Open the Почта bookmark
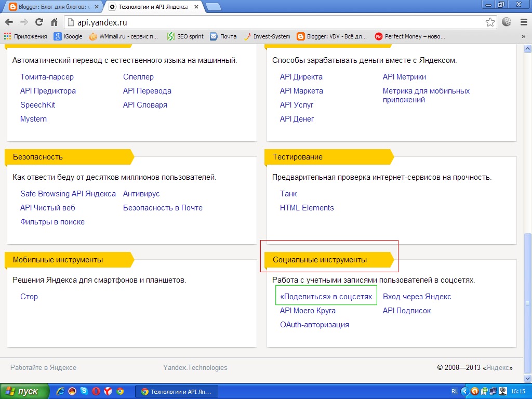The height and width of the screenshot is (399, 532). [223, 36]
